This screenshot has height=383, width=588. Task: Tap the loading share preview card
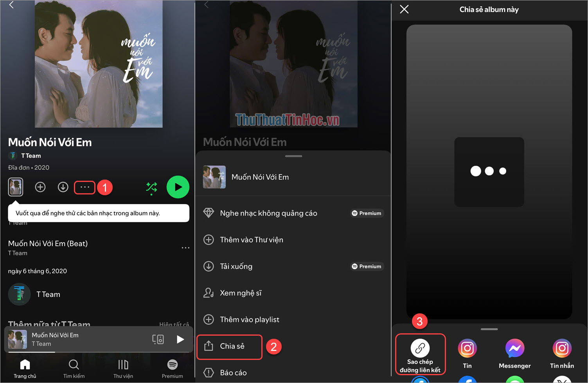(489, 172)
